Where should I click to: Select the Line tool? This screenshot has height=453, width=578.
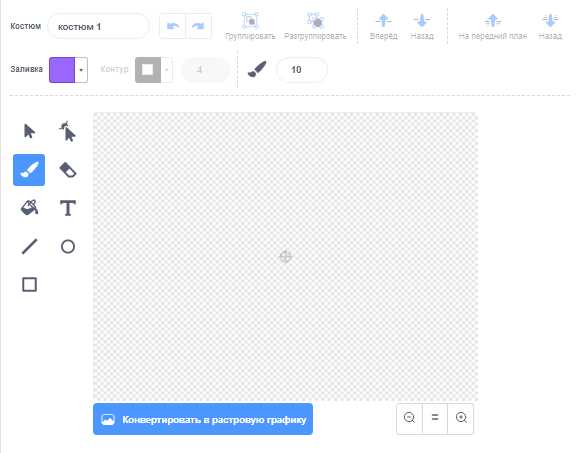(x=29, y=247)
